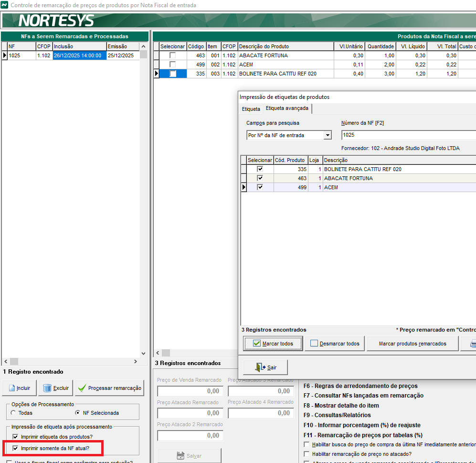The height and width of the screenshot is (463, 476).
Task: Click the Incluir button with document icon
Action: (19, 388)
